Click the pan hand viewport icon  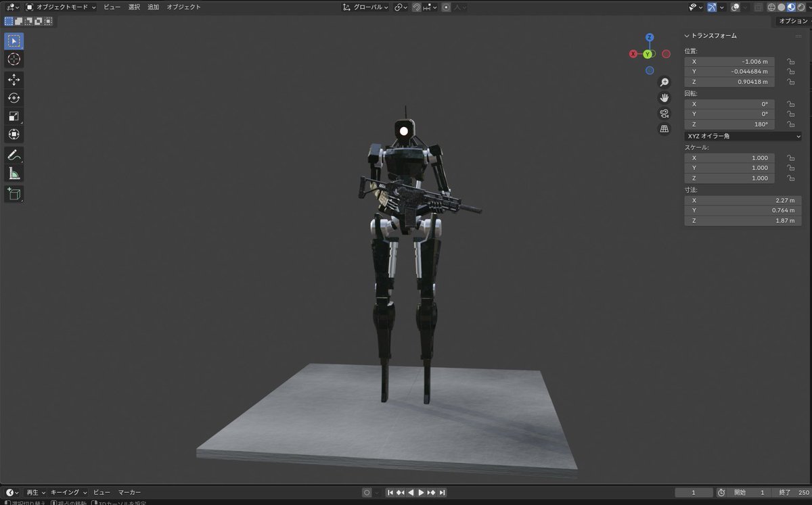pyautogui.click(x=664, y=97)
